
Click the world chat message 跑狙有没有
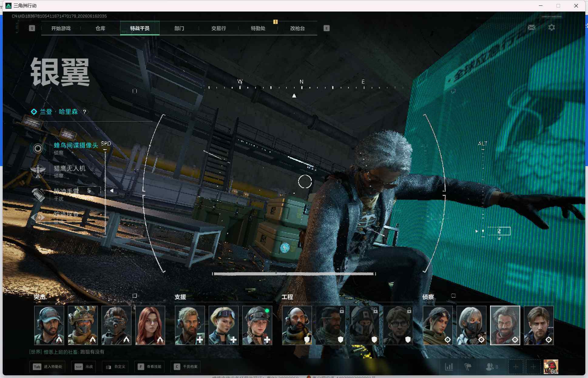point(92,352)
